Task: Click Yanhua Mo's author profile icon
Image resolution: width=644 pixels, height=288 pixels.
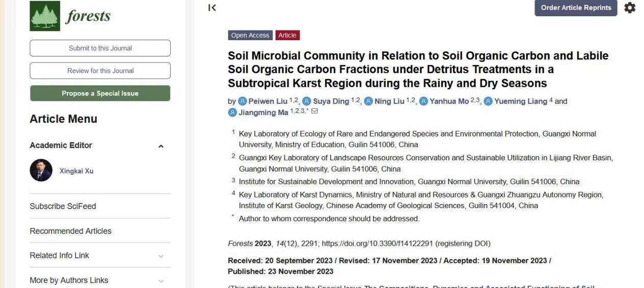Action: pyautogui.click(x=423, y=101)
